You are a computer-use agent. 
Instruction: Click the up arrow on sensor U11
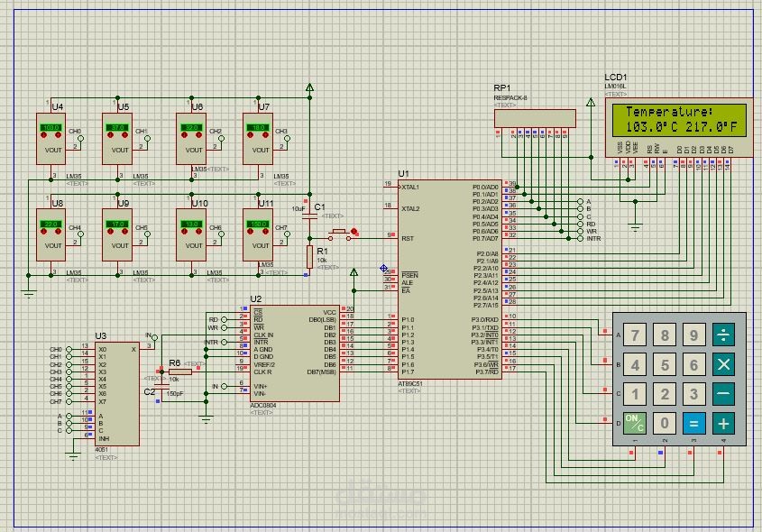(x=266, y=232)
